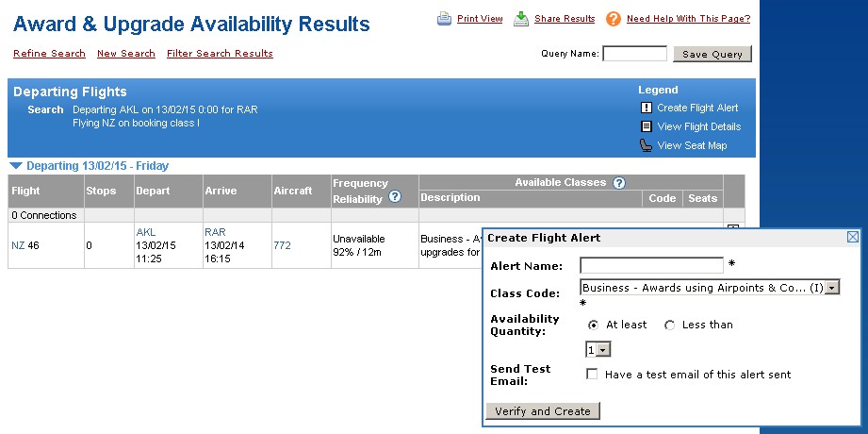This screenshot has width=868, height=434.
Task: Select the At least radio button
Action: (x=593, y=325)
